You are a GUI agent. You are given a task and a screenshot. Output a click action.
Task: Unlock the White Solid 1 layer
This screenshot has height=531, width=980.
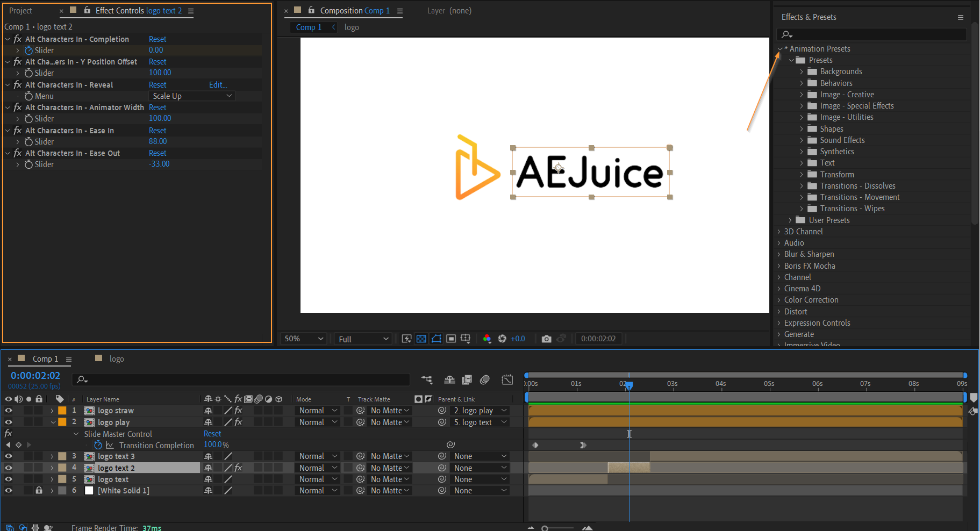[x=39, y=491]
